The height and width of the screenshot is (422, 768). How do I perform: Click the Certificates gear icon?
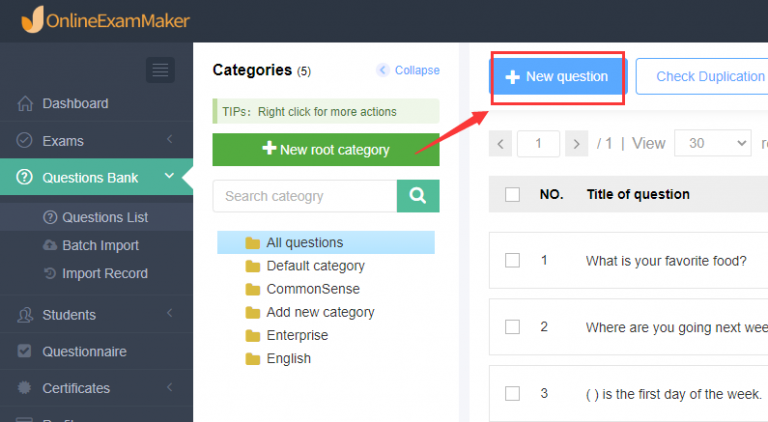(x=25, y=388)
